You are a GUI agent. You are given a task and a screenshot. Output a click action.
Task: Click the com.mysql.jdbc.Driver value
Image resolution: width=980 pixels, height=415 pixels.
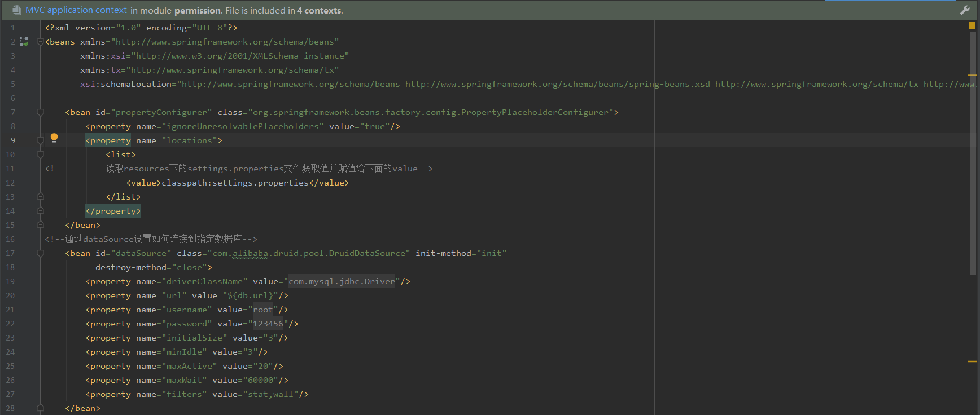(342, 281)
